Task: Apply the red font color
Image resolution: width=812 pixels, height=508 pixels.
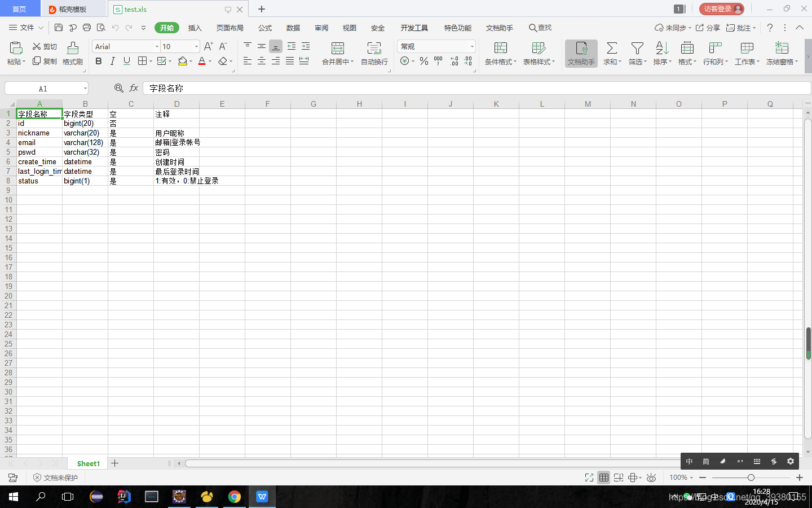Action: pos(202,61)
